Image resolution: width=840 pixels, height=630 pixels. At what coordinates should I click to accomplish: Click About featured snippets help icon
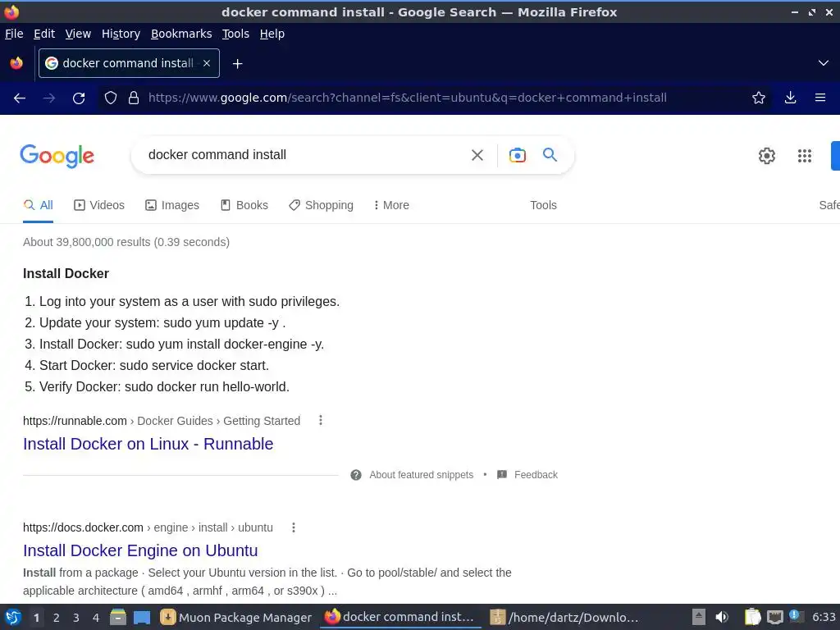pos(356,475)
